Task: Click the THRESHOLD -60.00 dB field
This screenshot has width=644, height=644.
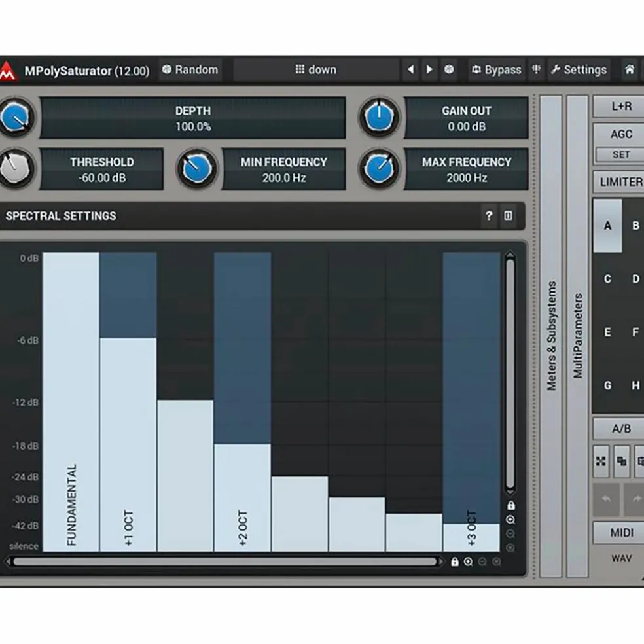Action: pos(102,170)
